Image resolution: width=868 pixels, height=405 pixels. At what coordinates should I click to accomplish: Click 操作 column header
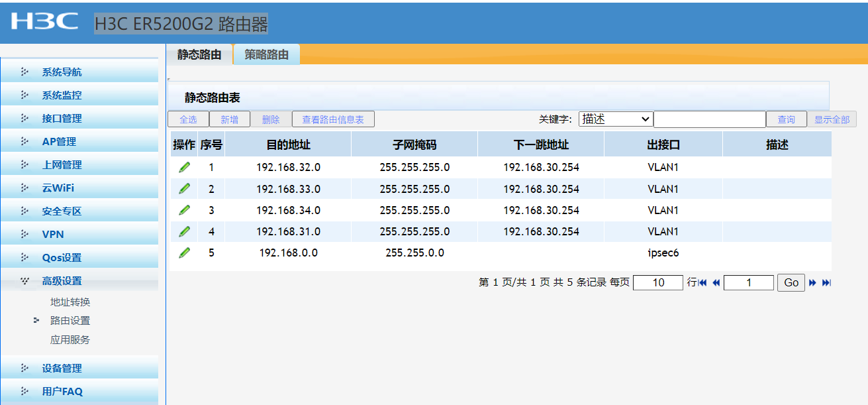[x=184, y=145]
